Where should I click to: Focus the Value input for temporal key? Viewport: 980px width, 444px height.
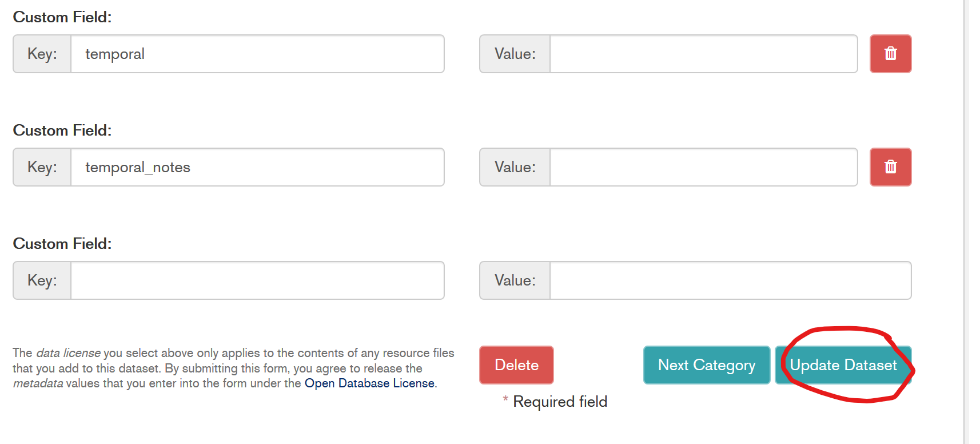(x=703, y=54)
